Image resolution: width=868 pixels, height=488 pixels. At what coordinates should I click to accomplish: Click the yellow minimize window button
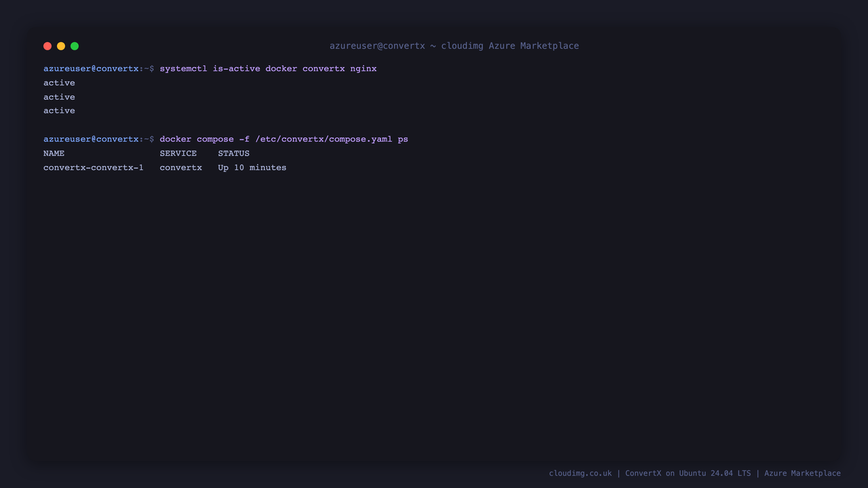pyautogui.click(x=61, y=46)
